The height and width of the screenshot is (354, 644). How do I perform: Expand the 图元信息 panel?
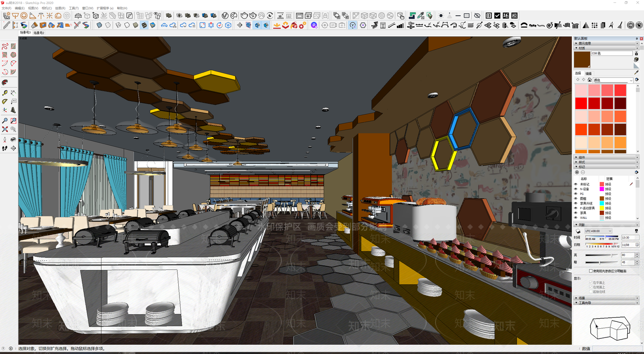click(607, 43)
